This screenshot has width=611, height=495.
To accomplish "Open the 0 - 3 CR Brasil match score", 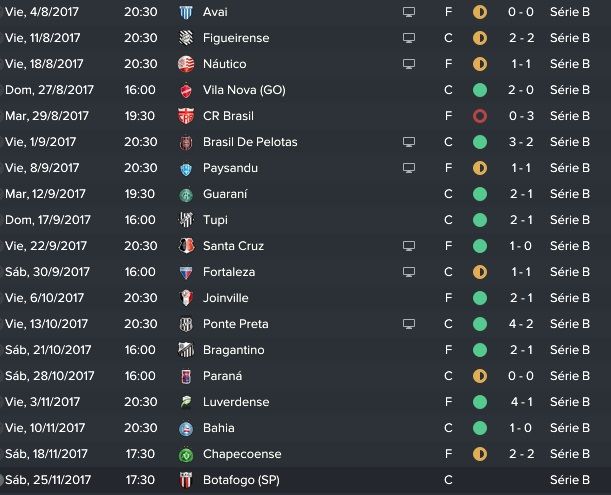I will (x=521, y=116).
